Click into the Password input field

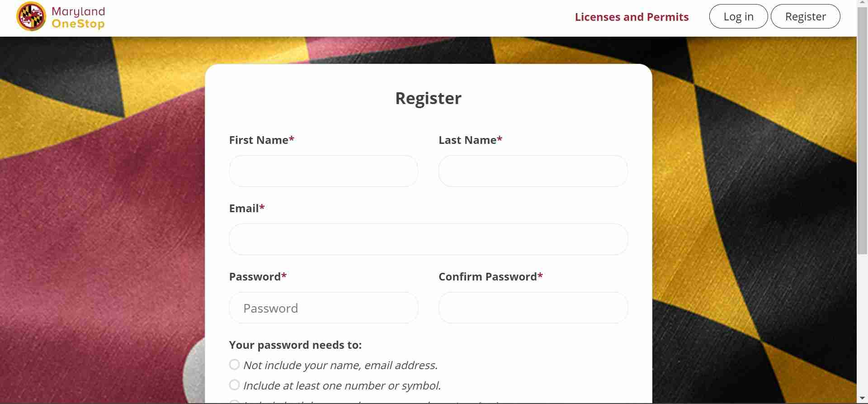pos(324,308)
